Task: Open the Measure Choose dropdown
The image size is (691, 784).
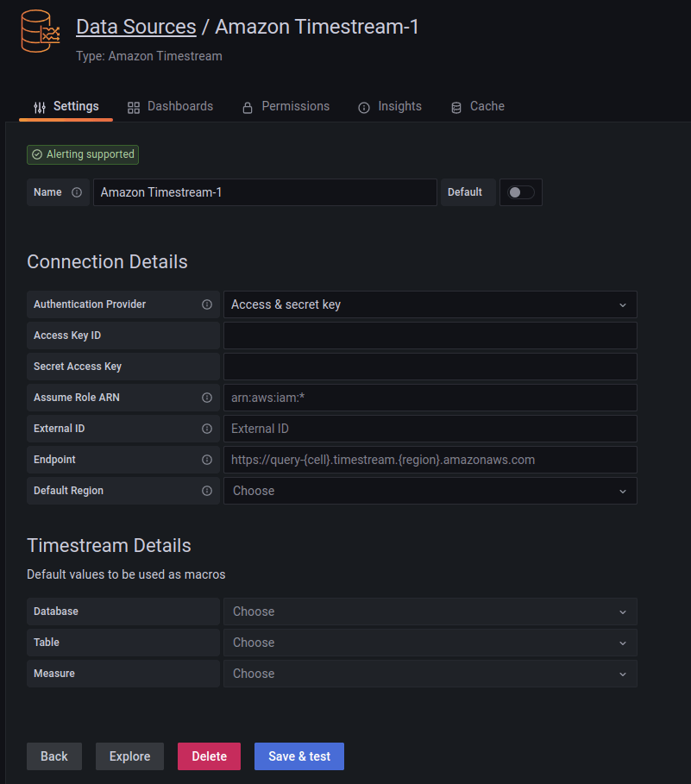Action: click(x=430, y=674)
